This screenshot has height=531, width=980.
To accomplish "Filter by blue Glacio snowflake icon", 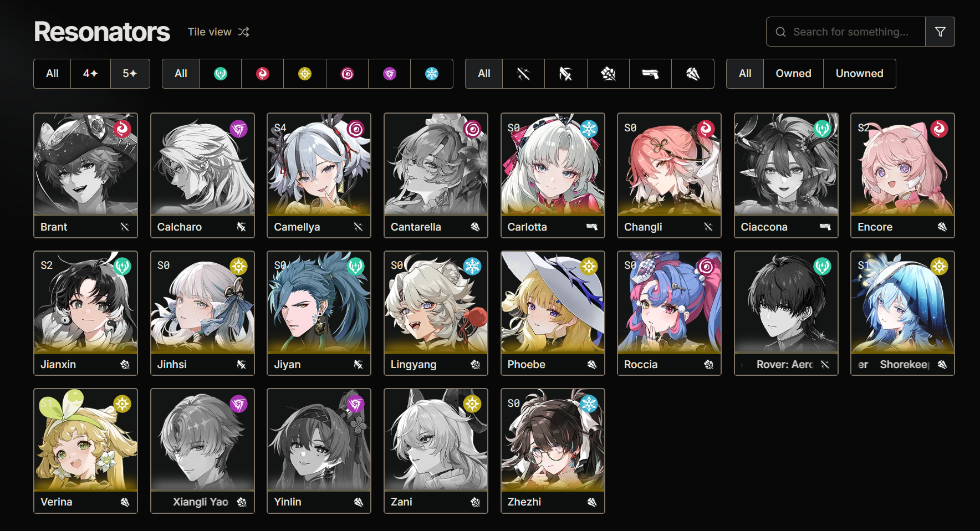I will click(432, 74).
